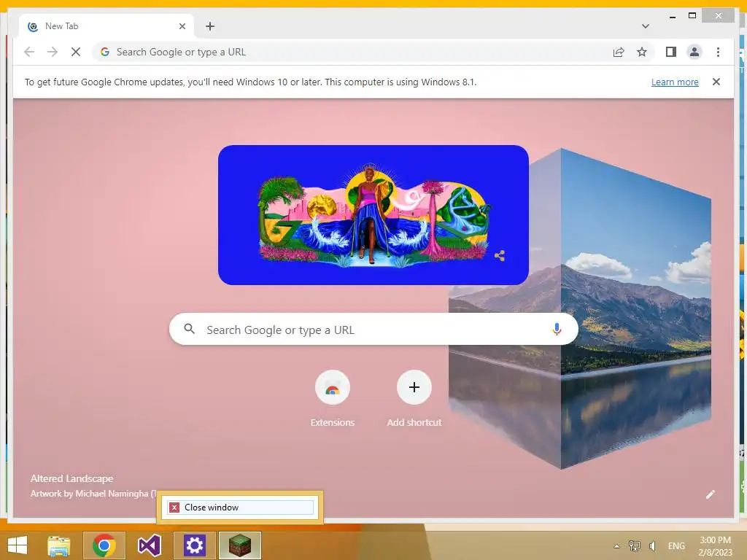
Task: Go forward using the browser forward arrow
Action: pos(53,52)
